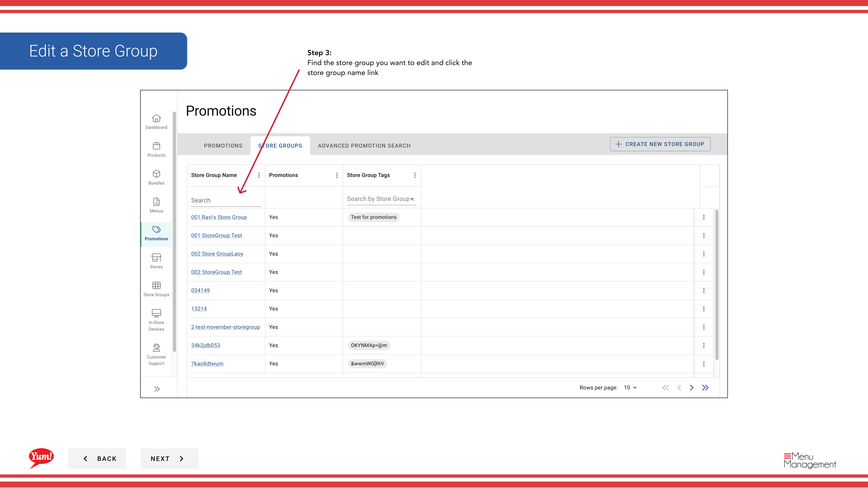Click the Next navigation button
The image size is (868, 488).
169,458
